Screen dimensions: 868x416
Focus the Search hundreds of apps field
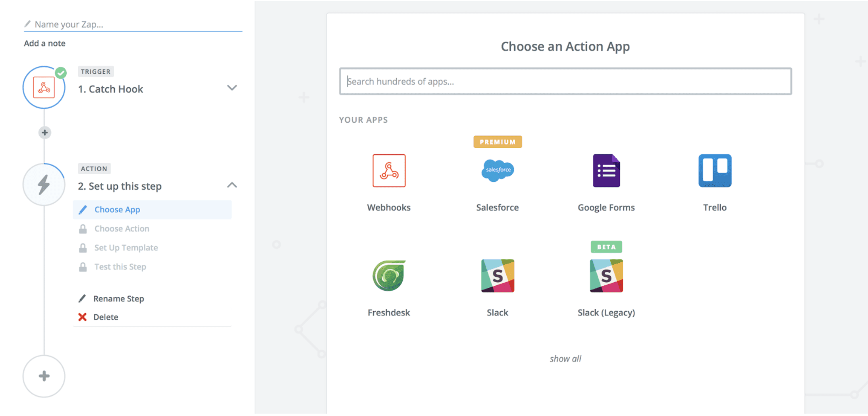[565, 81]
